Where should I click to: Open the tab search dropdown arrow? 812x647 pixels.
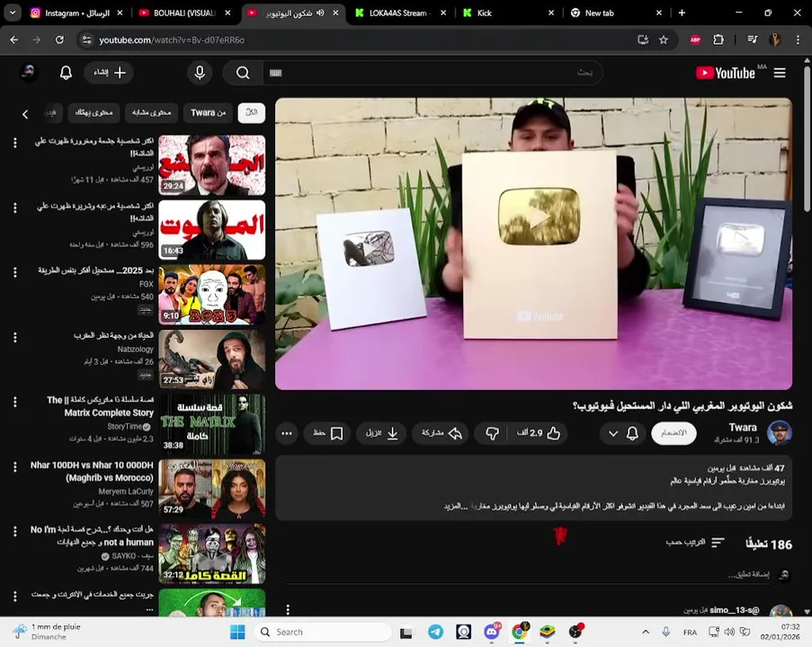pyautogui.click(x=13, y=13)
